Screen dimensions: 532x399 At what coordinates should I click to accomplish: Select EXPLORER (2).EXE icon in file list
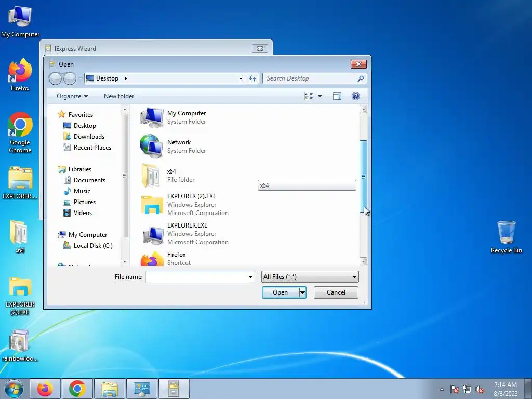[152, 205]
